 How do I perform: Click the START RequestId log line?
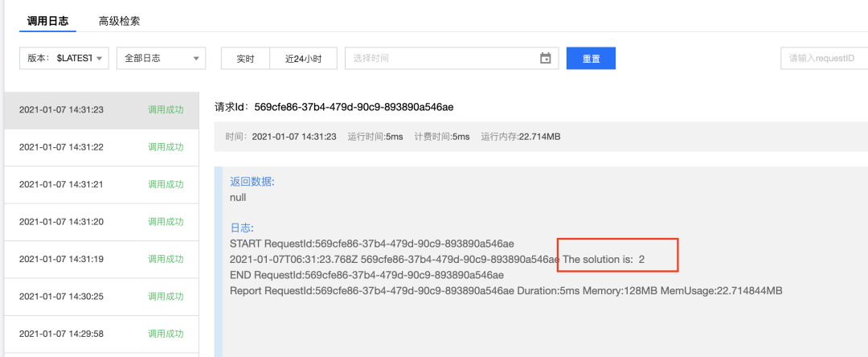(372, 244)
